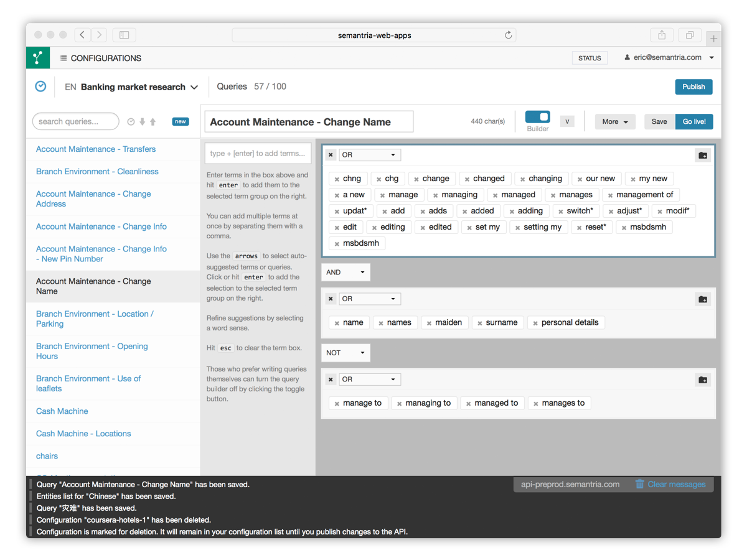The width and height of the screenshot is (747, 560).
Task: Click the folder icon in the name terms group
Action: (x=703, y=299)
